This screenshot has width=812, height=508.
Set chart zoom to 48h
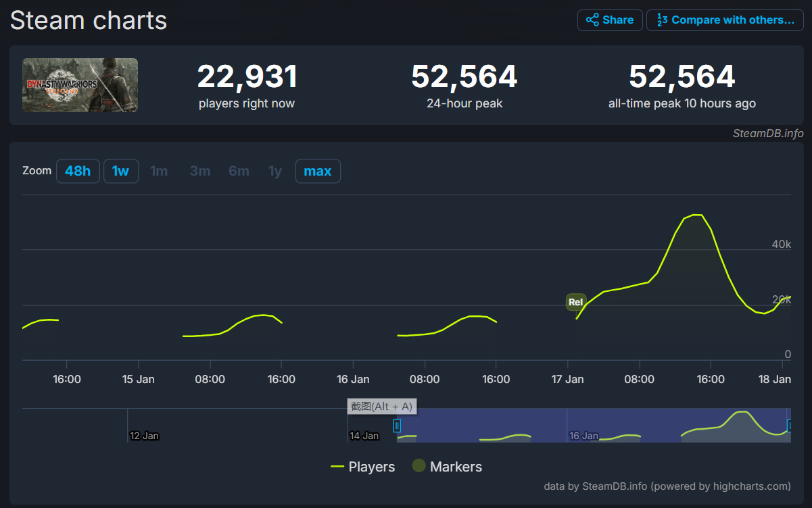point(78,171)
